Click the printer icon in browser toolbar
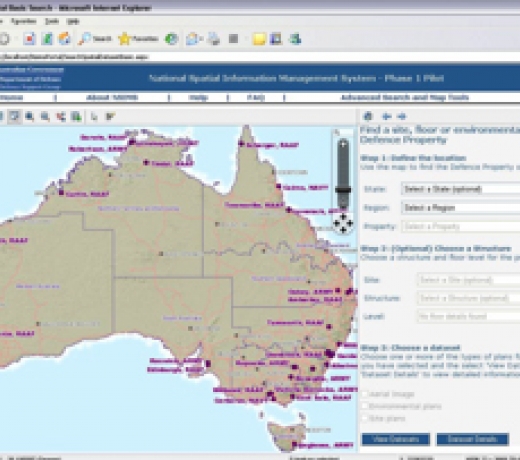520x460 pixels. (214, 39)
